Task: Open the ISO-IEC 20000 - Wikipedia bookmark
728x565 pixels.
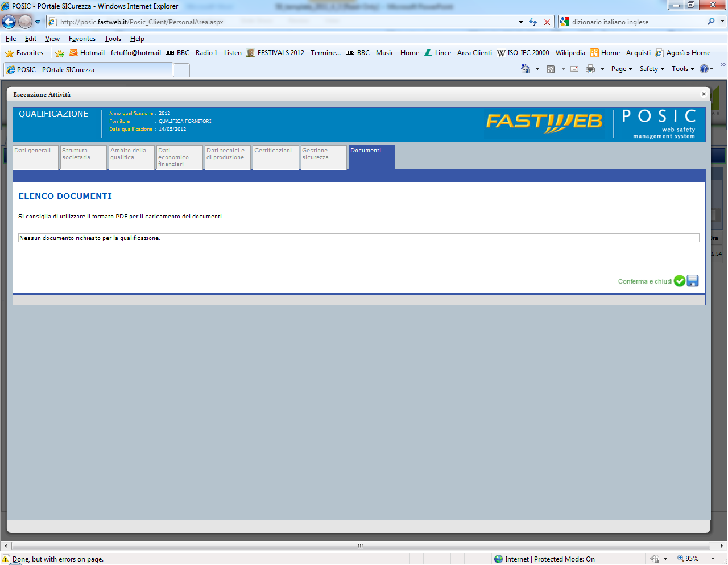Action: (x=541, y=53)
